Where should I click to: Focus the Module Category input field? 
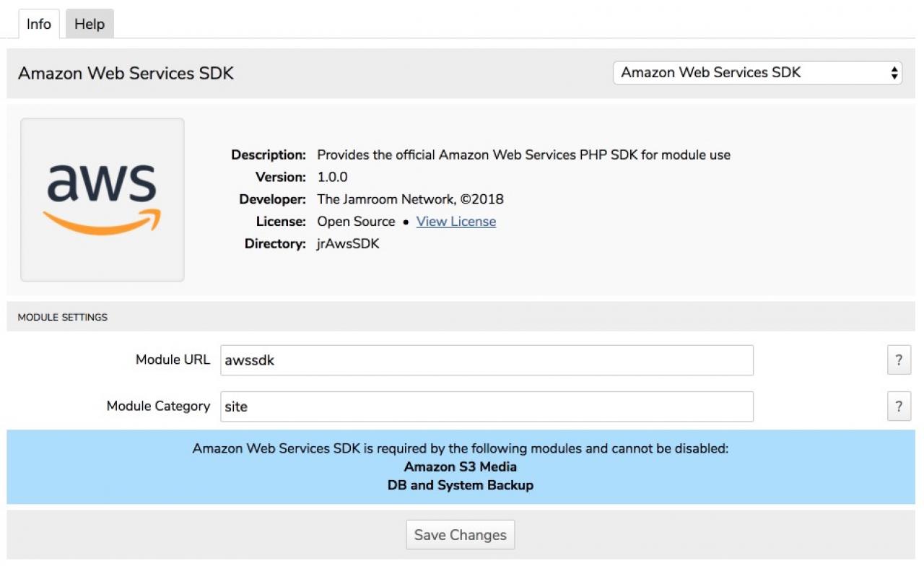[x=487, y=406]
